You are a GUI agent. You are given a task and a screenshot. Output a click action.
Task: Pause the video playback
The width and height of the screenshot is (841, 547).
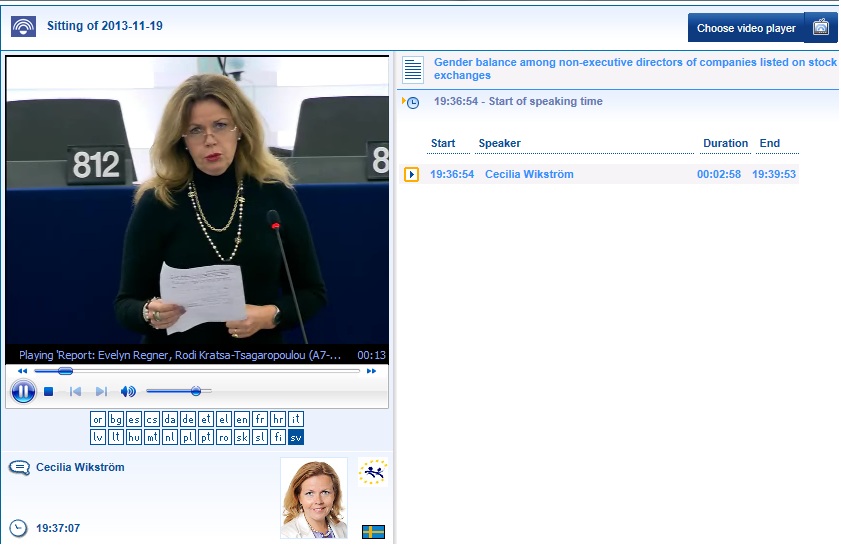click(x=23, y=391)
